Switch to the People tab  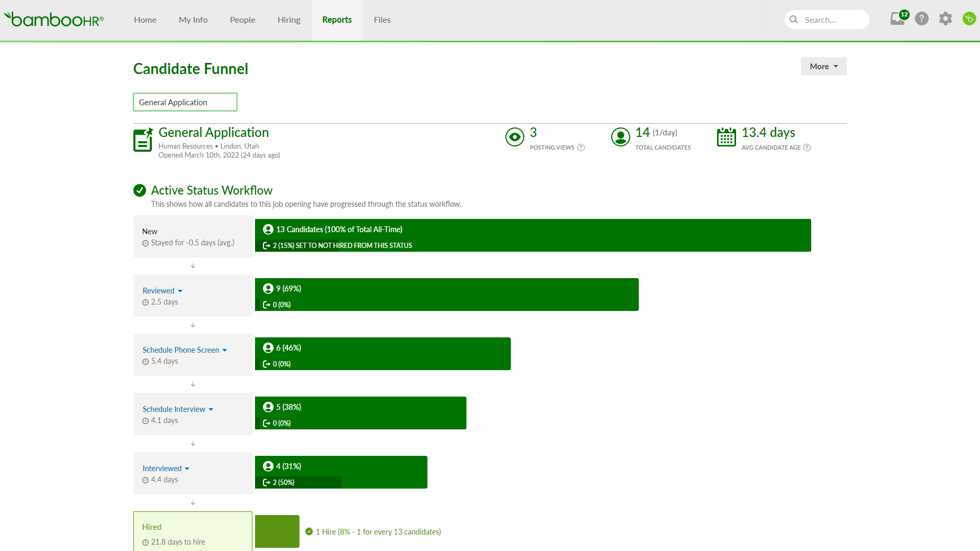coord(242,20)
